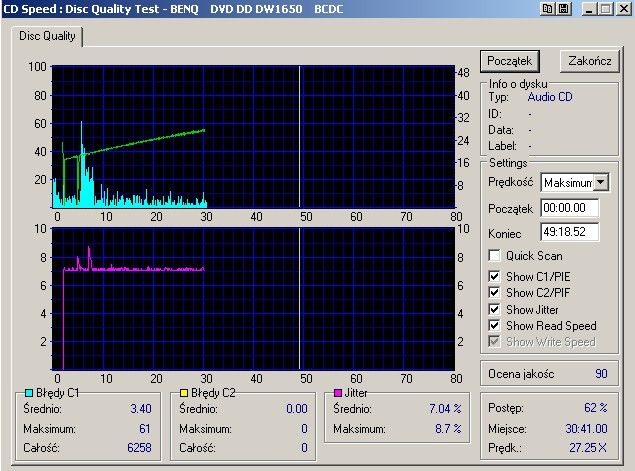Open the Prędkość speed dropdown arrow
635x471 pixels.
tap(601, 182)
